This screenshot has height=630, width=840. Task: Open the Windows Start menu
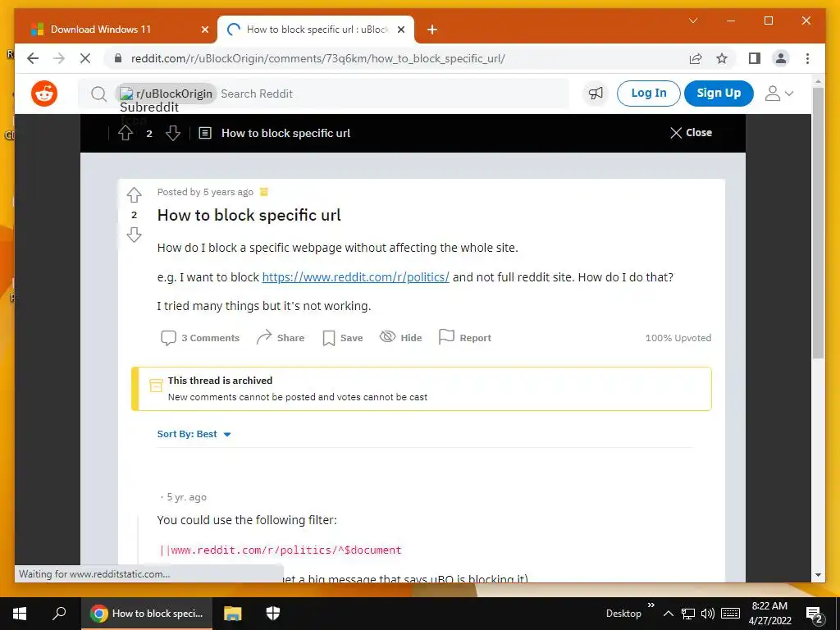20,614
